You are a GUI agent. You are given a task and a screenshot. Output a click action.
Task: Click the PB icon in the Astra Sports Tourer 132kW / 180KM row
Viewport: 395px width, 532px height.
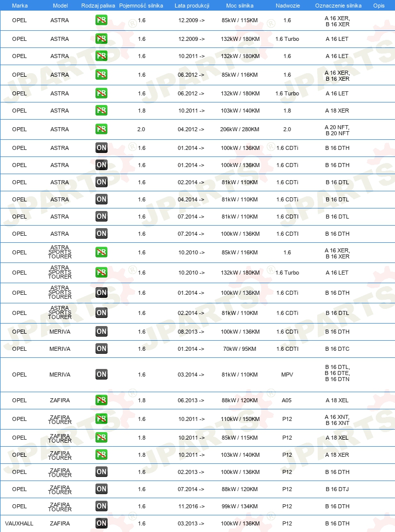pos(101,273)
